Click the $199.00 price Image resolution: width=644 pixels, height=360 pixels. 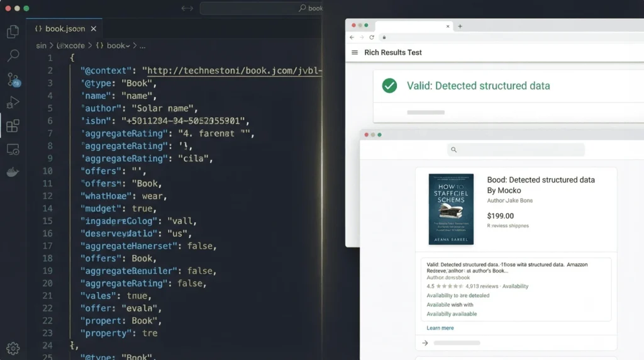click(x=500, y=216)
